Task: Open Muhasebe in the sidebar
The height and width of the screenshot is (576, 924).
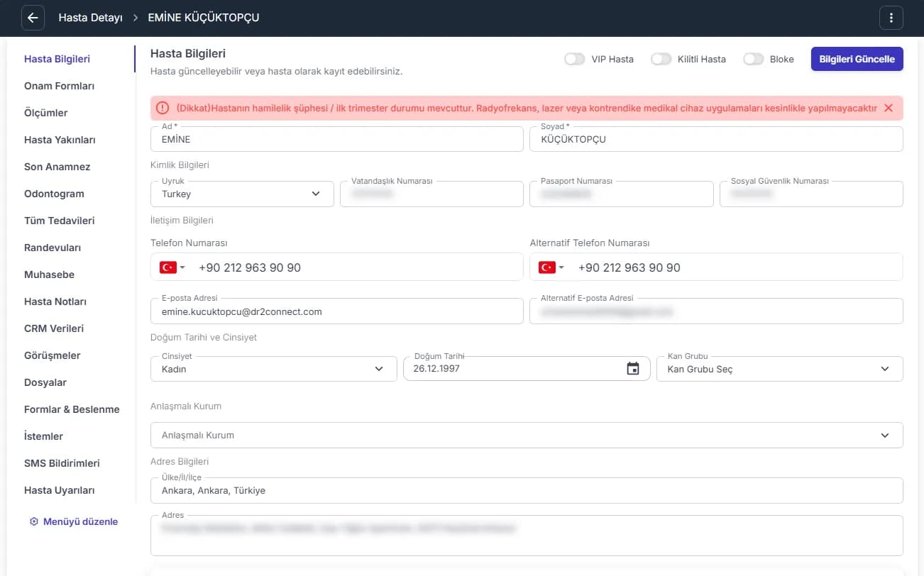Action: 49,275
